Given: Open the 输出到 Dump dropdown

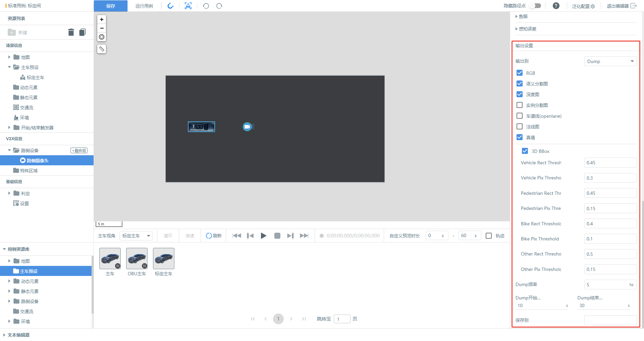Looking at the screenshot, I should click(x=610, y=61).
